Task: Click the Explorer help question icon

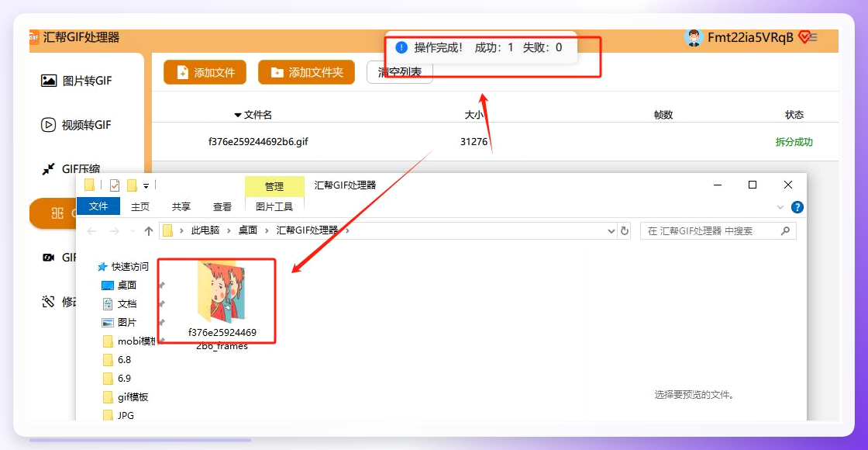Action: click(797, 207)
